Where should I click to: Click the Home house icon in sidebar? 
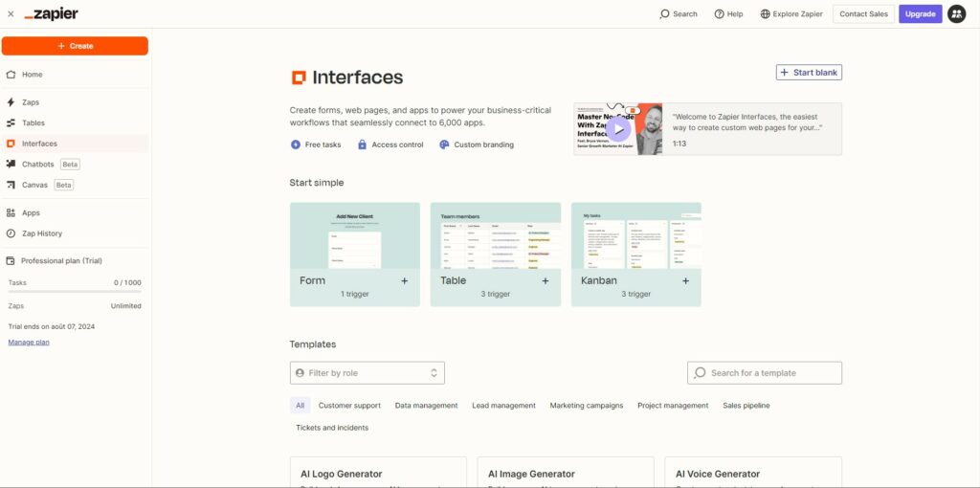tap(11, 75)
